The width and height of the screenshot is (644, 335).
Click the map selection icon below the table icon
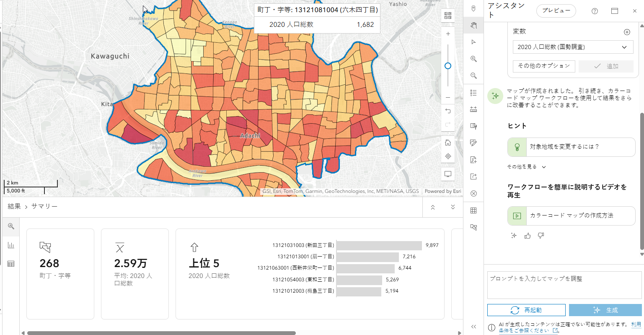(x=473, y=227)
